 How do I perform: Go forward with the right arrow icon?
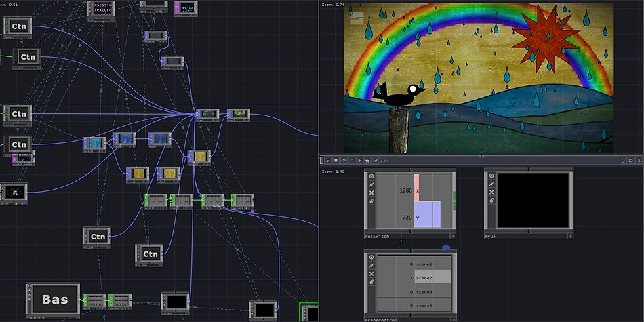[352, 161]
